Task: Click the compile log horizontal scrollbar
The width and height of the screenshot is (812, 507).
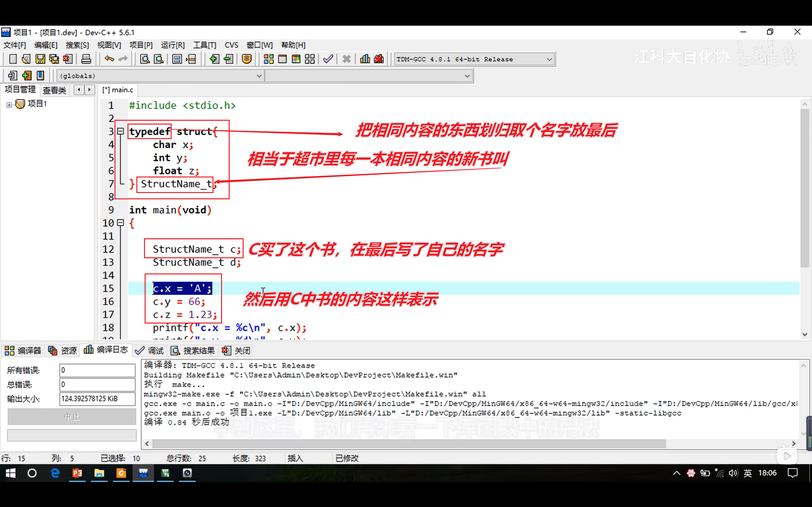Action: tap(408, 444)
